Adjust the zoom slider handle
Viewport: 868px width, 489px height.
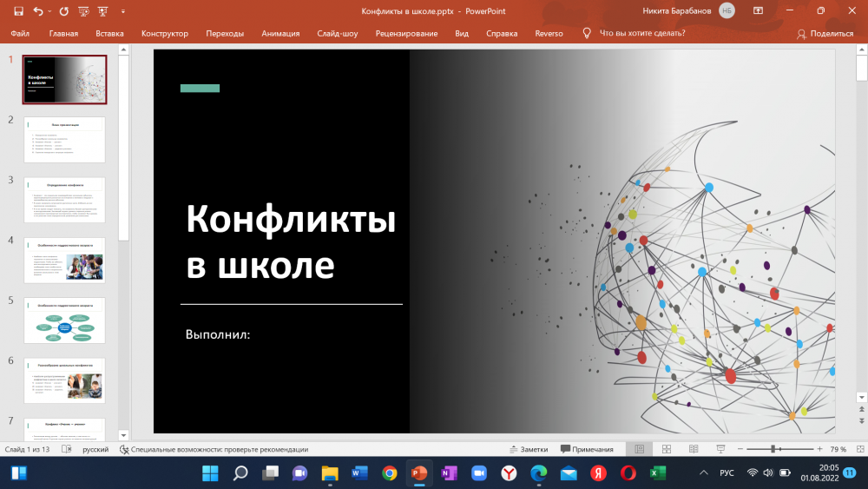click(x=773, y=449)
